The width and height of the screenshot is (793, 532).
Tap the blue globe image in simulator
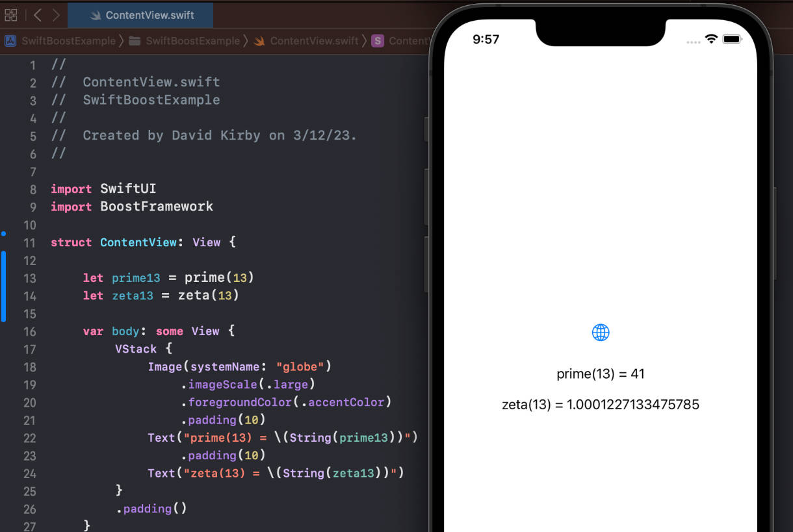click(601, 333)
